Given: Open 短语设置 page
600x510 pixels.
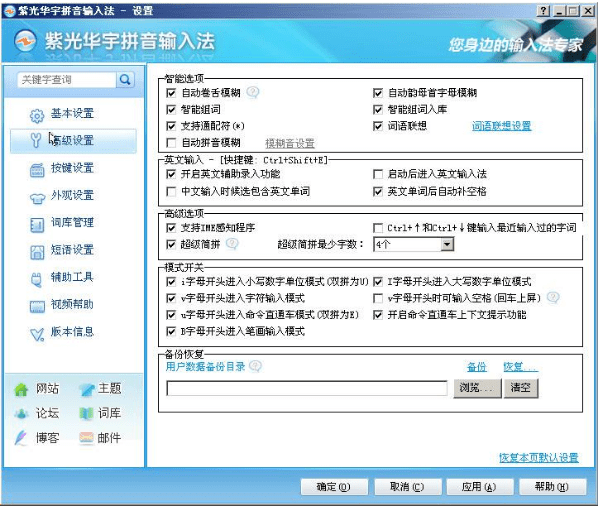Looking at the screenshot, I should click(x=72, y=250).
